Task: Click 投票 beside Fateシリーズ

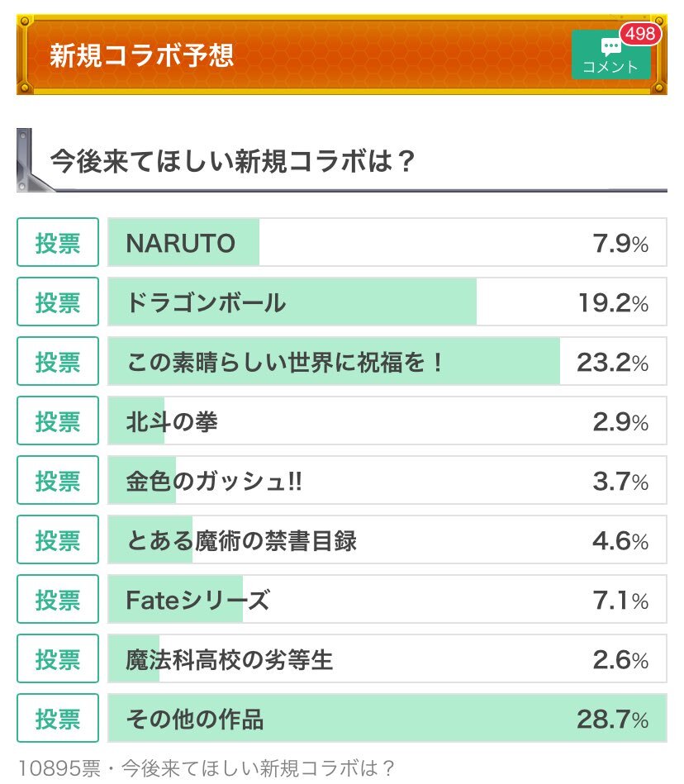Action: tap(58, 599)
